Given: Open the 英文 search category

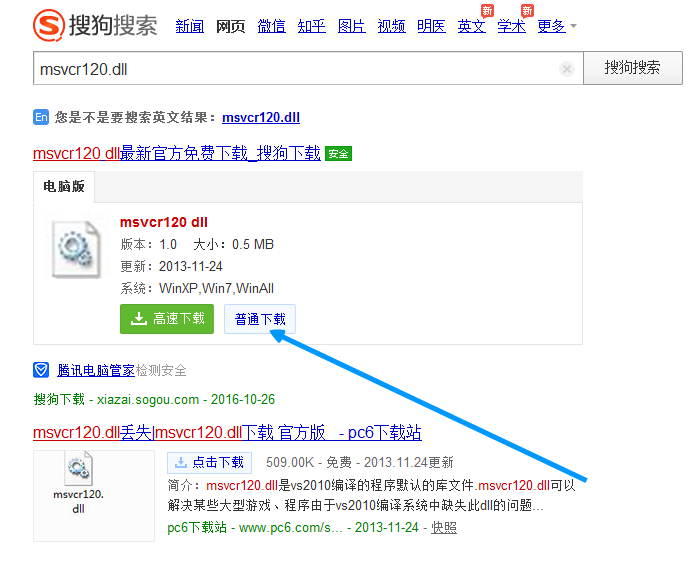Looking at the screenshot, I should (x=472, y=26).
